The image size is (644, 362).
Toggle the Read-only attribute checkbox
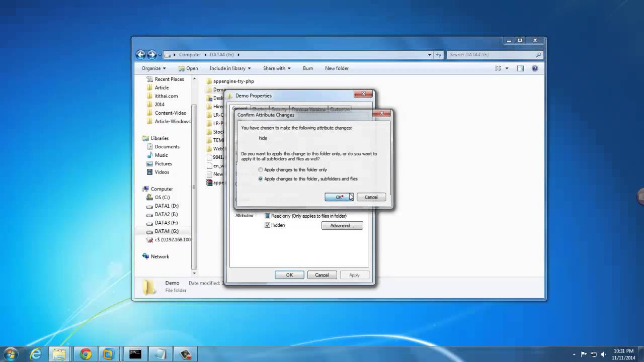click(268, 216)
